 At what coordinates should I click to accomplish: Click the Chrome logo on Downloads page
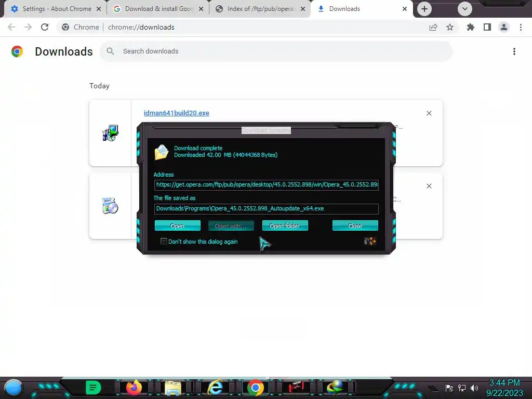point(17,51)
